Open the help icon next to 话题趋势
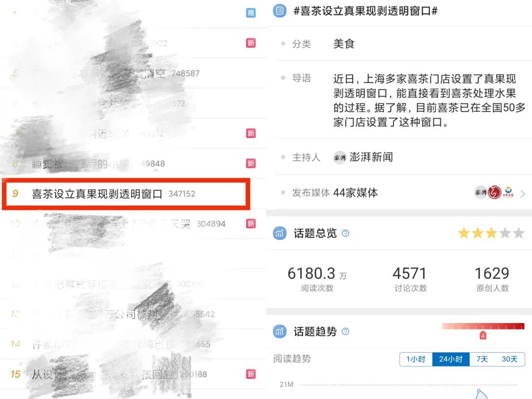 click(345, 332)
